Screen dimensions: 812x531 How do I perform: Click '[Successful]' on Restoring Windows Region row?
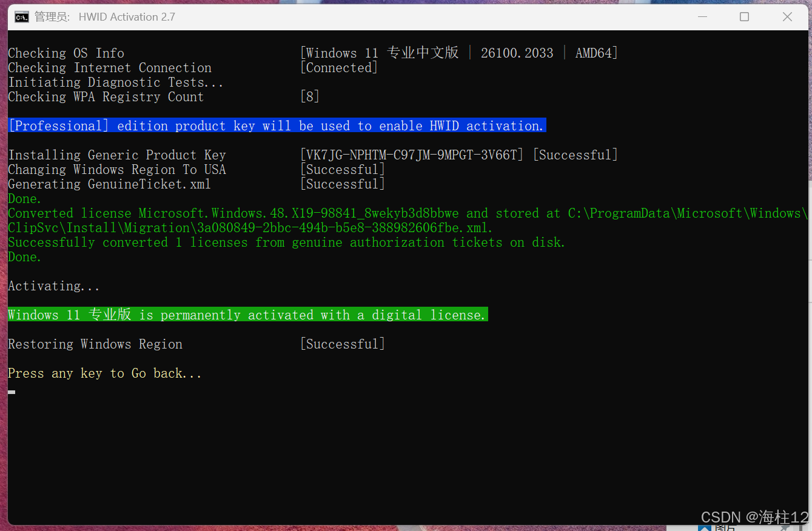pyautogui.click(x=343, y=344)
